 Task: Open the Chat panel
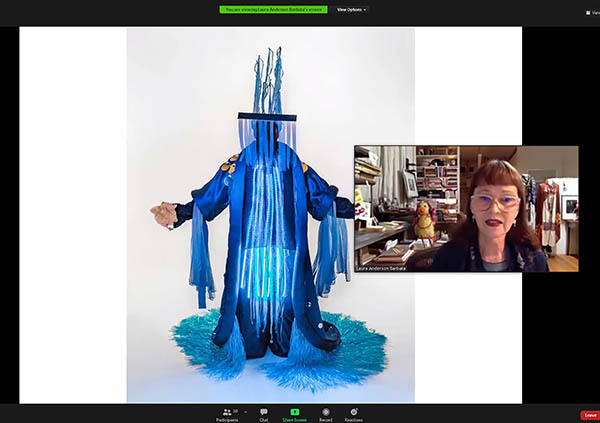(264, 411)
